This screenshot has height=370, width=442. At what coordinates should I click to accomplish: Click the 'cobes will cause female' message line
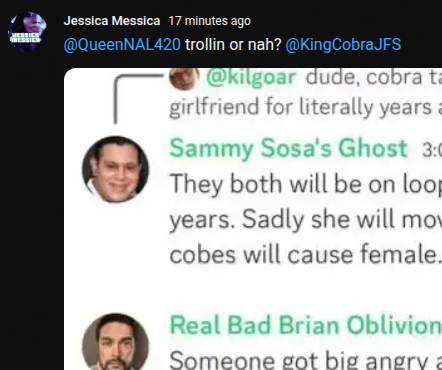click(x=306, y=255)
